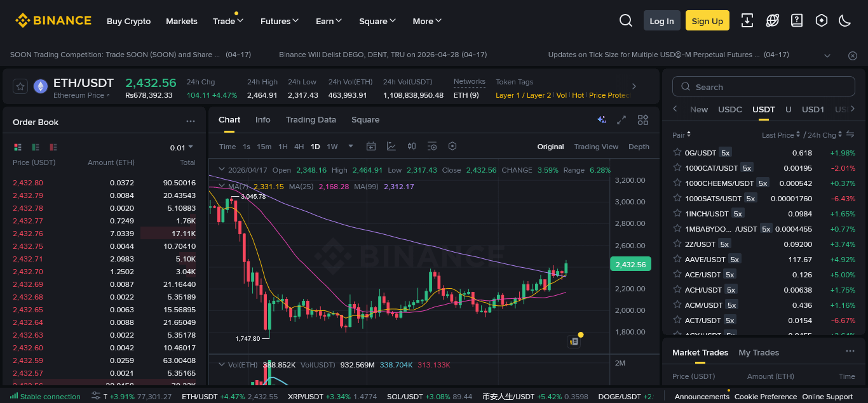868x403 pixels.
Task: Toggle dark mode moon icon
Action: point(844,20)
